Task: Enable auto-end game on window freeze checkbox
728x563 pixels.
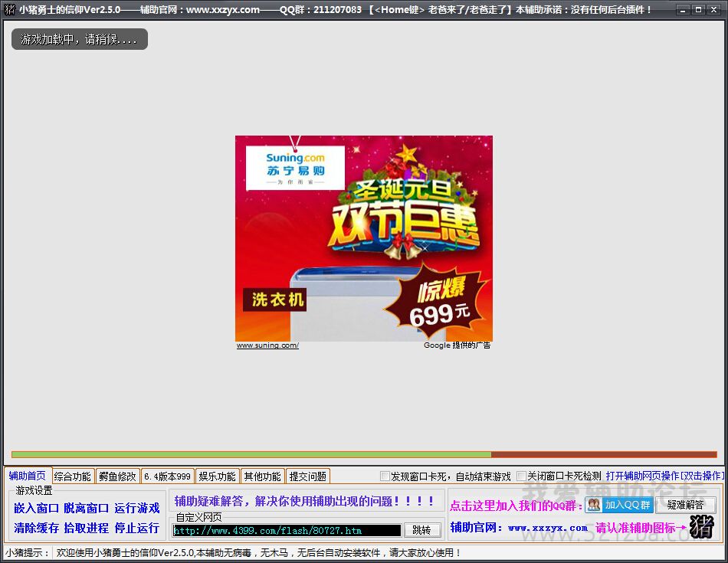Action: [385, 476]
